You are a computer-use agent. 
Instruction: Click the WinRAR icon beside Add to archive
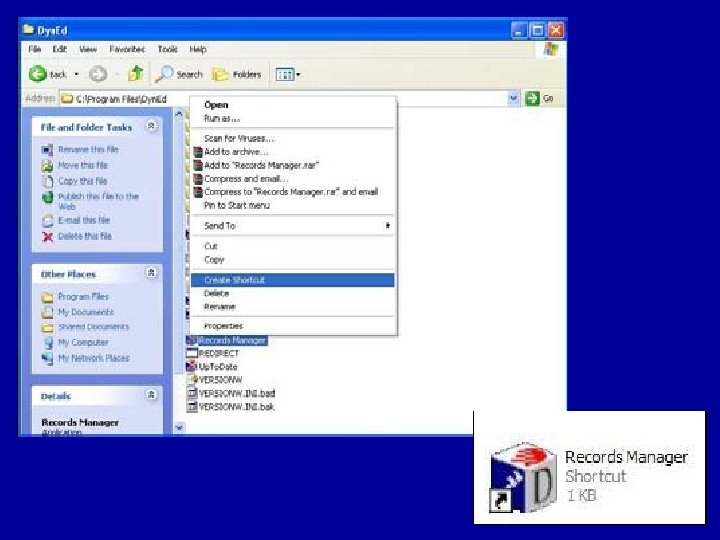click(197, 152)
